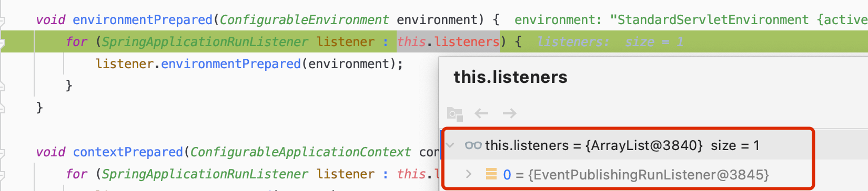Click the back arrow in the popup

pos(481,113)
